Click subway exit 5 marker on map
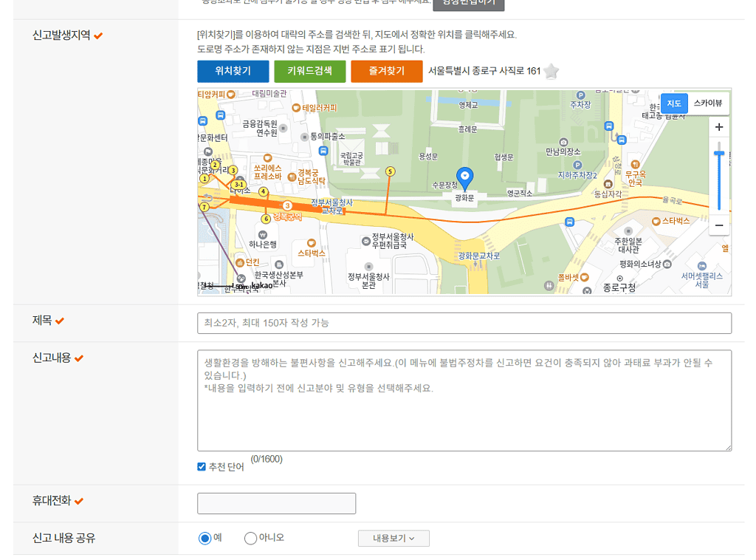 coord(390,171)
